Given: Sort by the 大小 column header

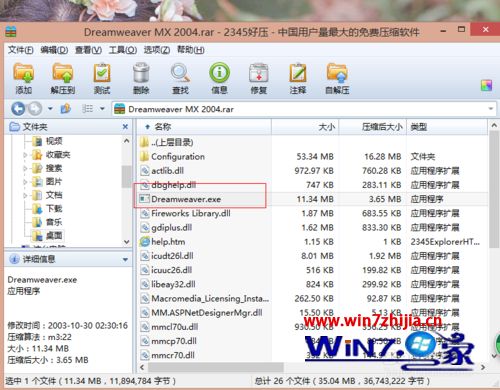Looking at the screenshot, I should point(305,127).
